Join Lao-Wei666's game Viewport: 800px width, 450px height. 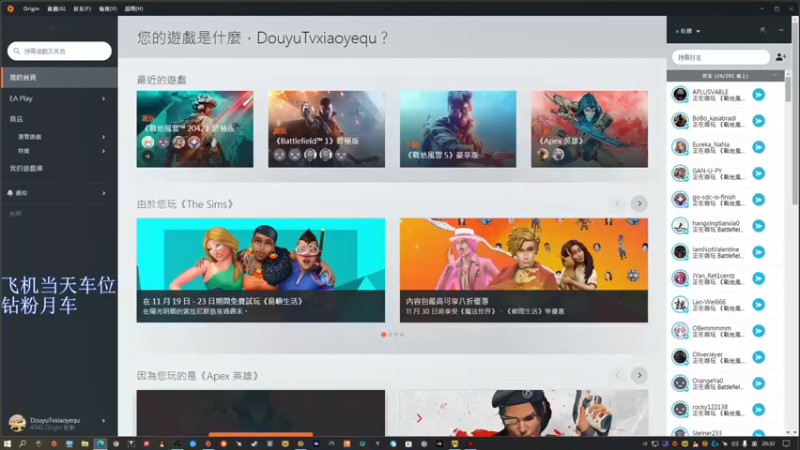759,305
